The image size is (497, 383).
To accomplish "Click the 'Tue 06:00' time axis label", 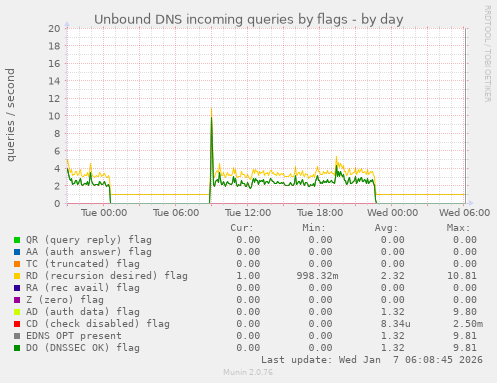I will pos(176,213).
